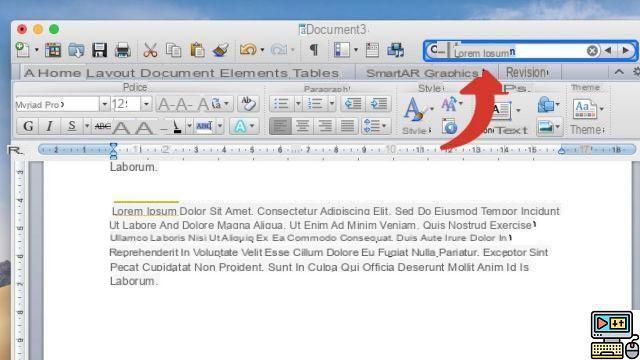The width and height of the screenshot is (640, 360).
Task: Click the copy icon in the toolbar
Action: (x=173, y=50)
